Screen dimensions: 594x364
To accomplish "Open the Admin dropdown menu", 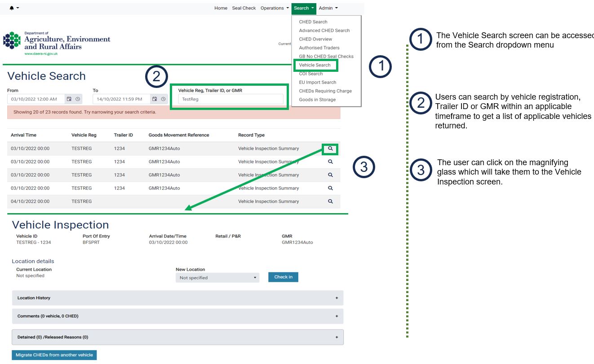I will [x=328, y=8].
